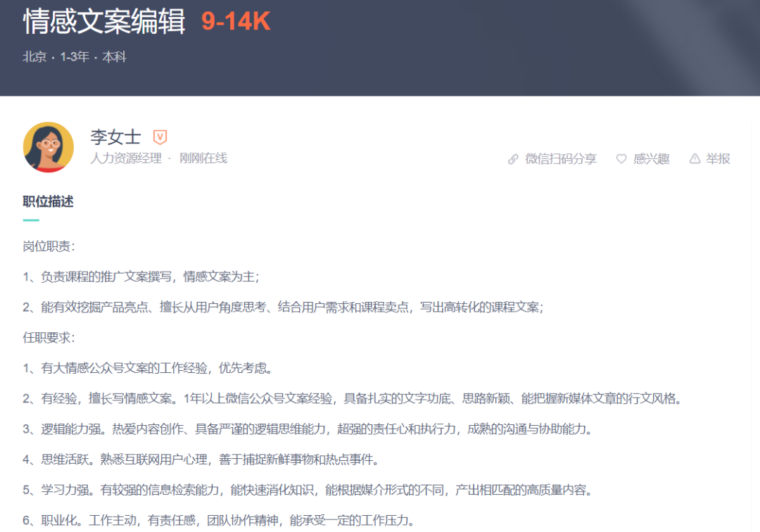The image size is (760, 532).
Task: Click the line starting 逻辑能力强
Action: (x=308, y=429)
